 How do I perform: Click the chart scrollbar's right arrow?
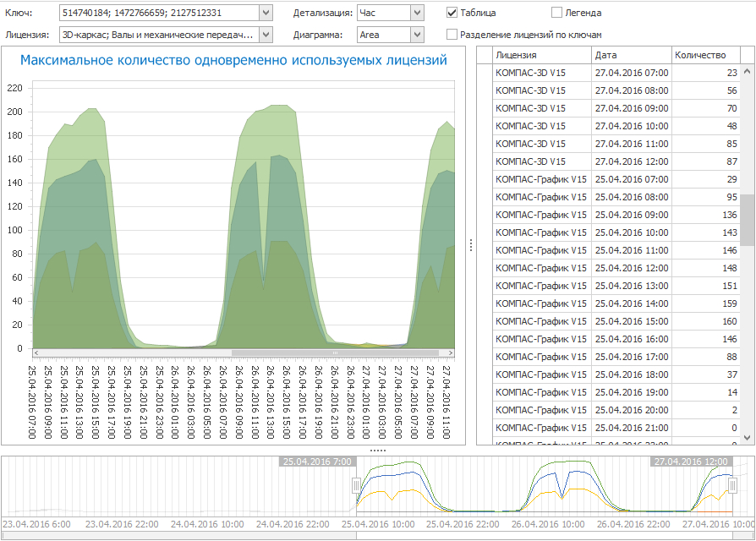tap(450, 352)
